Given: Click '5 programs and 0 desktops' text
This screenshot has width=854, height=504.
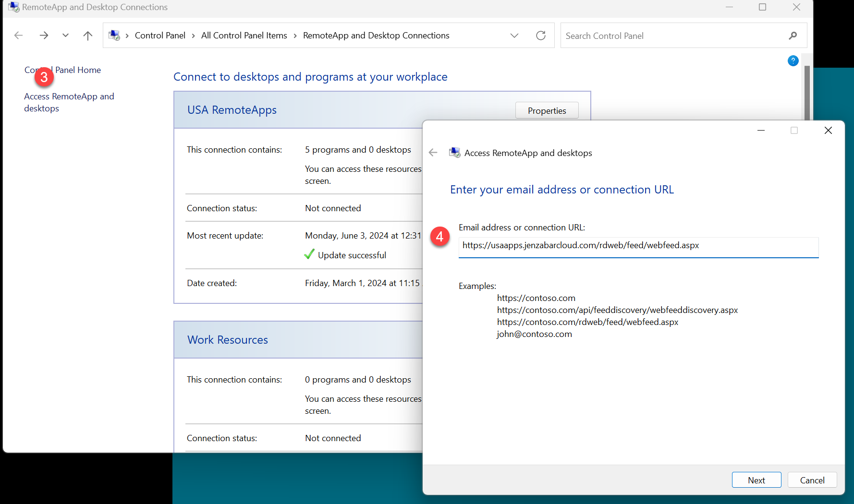Looking at the screenshot, I should [x=358, y=150].
